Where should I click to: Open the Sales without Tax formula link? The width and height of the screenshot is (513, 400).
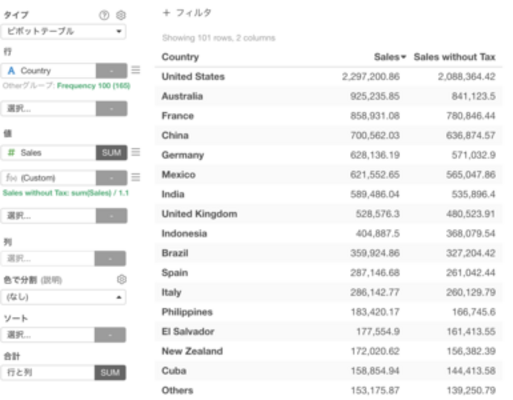tap(66, 193)
